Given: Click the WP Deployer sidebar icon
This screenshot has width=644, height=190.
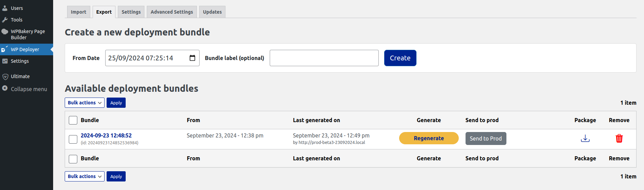Looking at the screenshot, I should click(x=5, y=49).
